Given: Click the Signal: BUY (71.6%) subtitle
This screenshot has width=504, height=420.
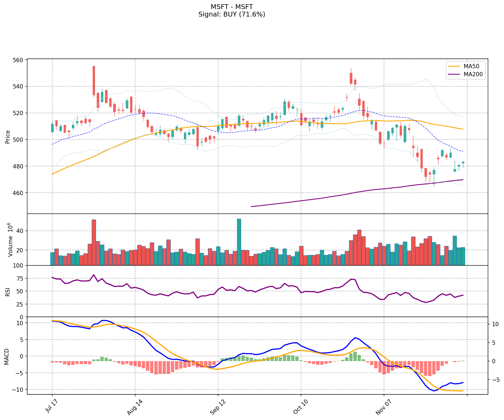Looking at the screenshot, I should [231, 14].
